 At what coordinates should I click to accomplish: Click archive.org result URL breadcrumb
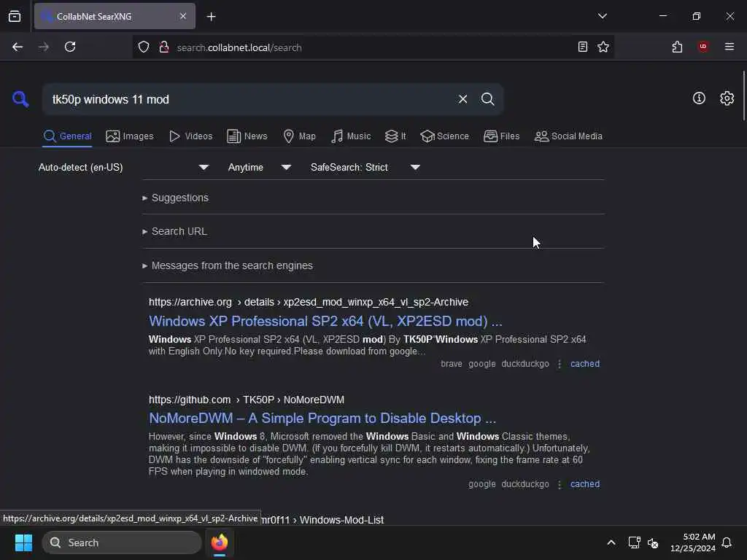tap(309, 303)
